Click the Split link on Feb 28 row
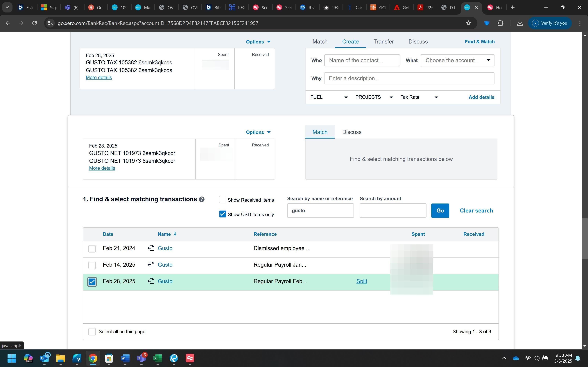 pos(362,281)
